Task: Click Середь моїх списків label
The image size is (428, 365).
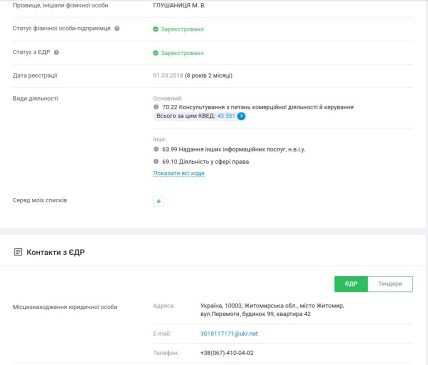Action: click(x=40, y=200)
